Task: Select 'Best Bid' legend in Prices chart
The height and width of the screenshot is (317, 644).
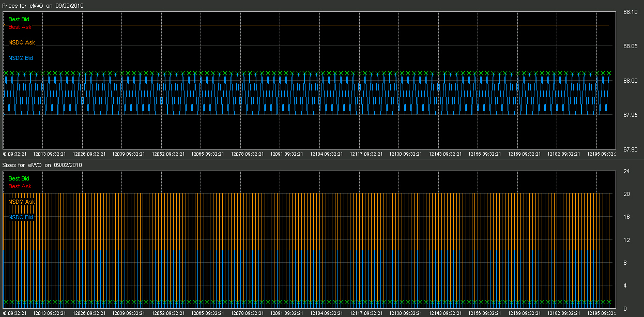Action: coord(19,19)
